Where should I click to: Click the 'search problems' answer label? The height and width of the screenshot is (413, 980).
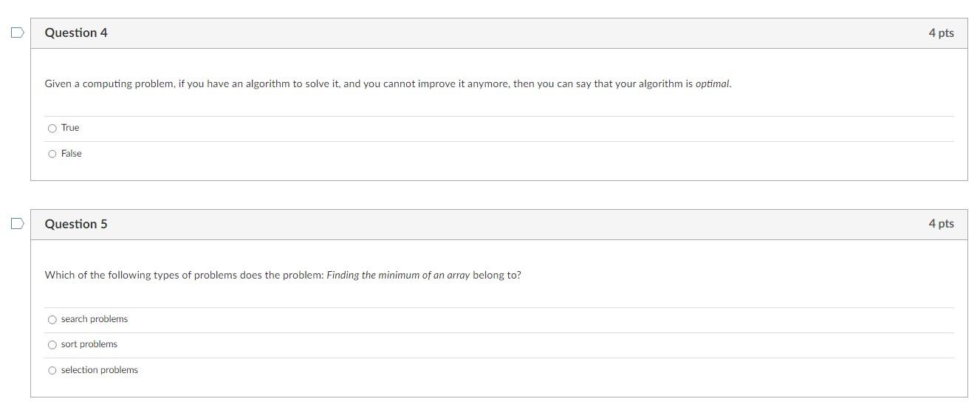point(95,319)
